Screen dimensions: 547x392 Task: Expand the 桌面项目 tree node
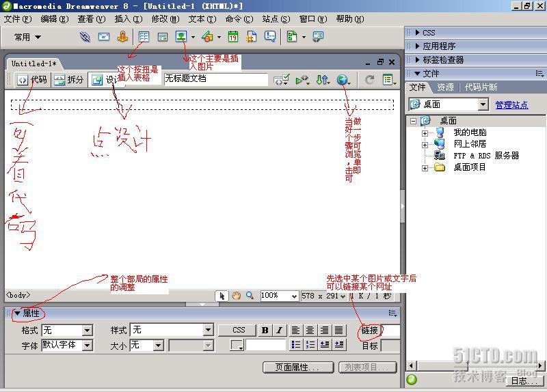point(425,168)
